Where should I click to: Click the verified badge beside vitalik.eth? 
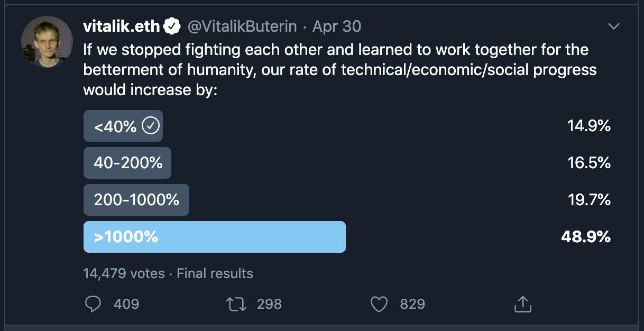click(172, 26)
